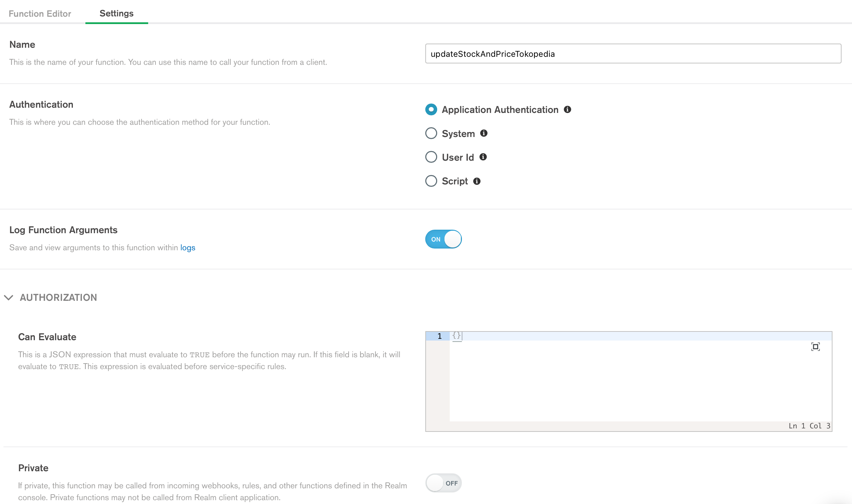Image resolution: width=852 pixels, height=504 pixels.
Task: Open the logs link
Action: coord(188,247)
